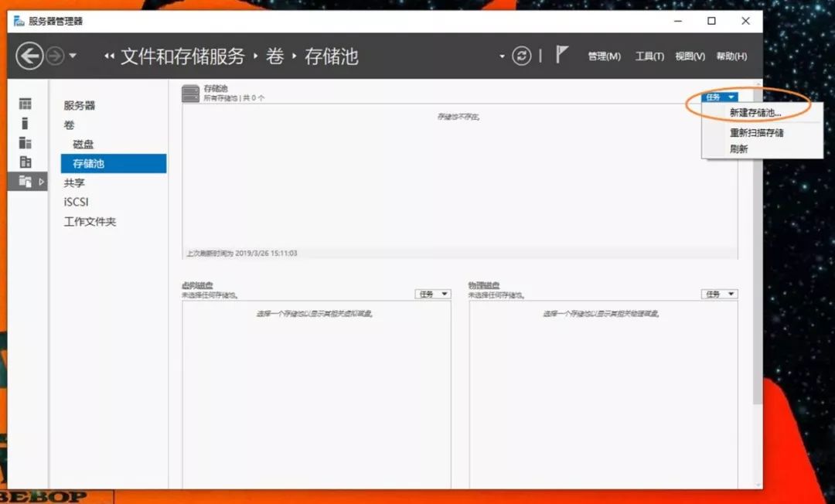Click the last refresh time status text

242,254
